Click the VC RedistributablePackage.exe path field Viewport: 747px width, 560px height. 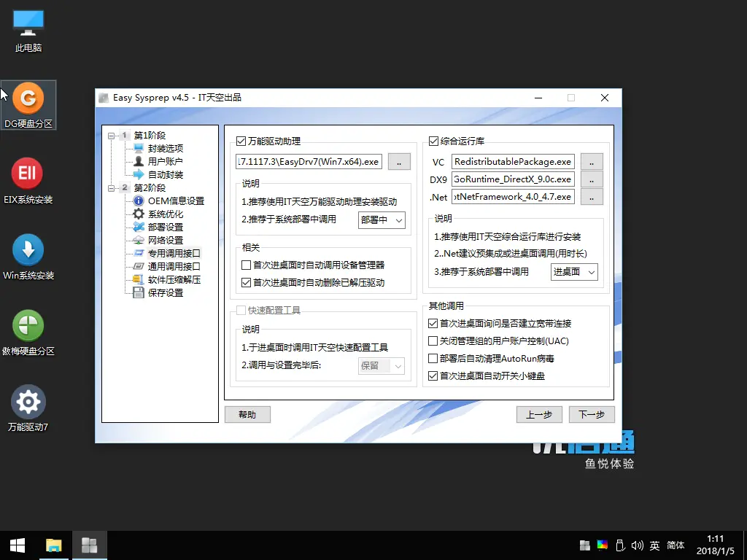(x=513, y=161)
